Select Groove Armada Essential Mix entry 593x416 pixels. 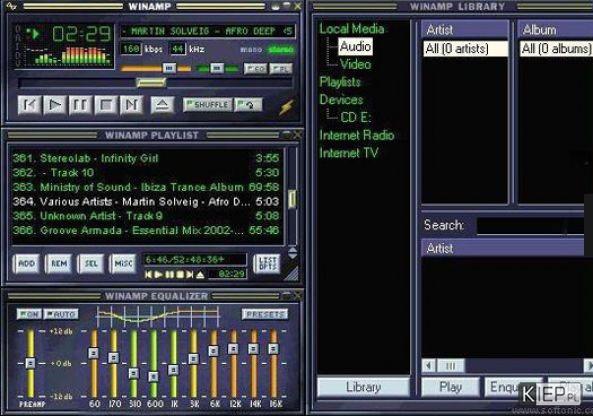[146, 230]
